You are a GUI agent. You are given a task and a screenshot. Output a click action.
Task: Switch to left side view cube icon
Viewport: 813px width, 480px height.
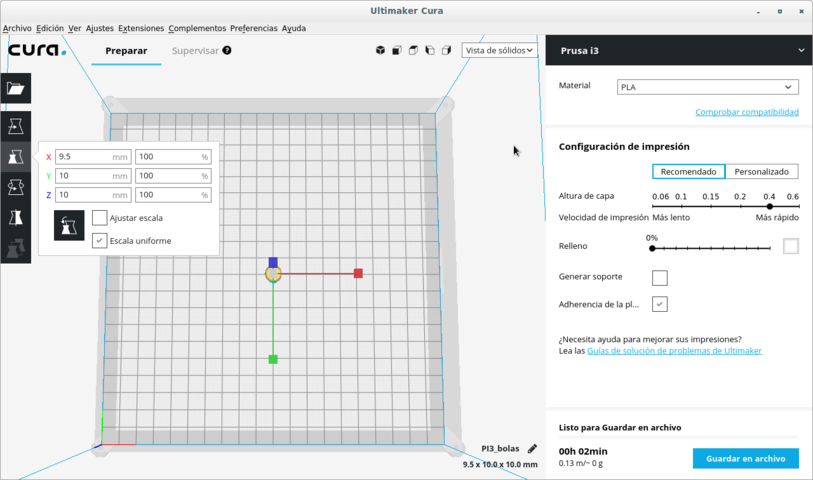pos(430,50)
